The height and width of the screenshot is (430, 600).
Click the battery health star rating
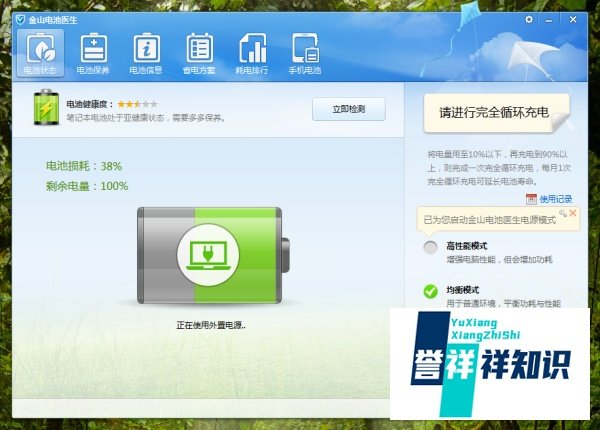137,104
